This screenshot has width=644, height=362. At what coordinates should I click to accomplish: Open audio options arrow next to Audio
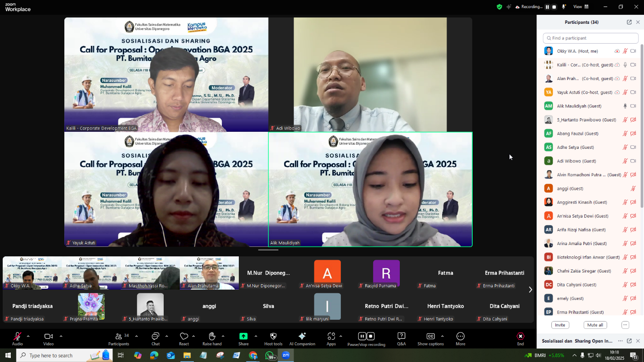pyautogui.click(x=28, y=336)
